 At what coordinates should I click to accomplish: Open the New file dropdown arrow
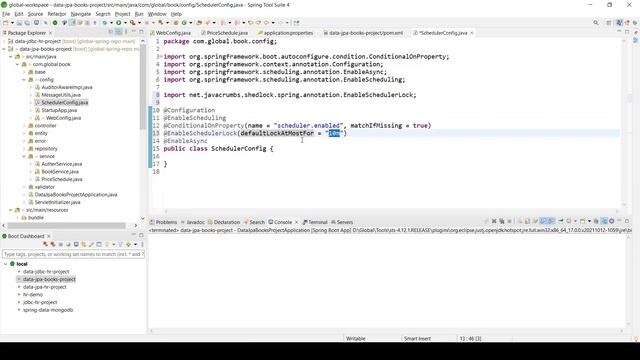pyautogui.click(x=12, y=23)
